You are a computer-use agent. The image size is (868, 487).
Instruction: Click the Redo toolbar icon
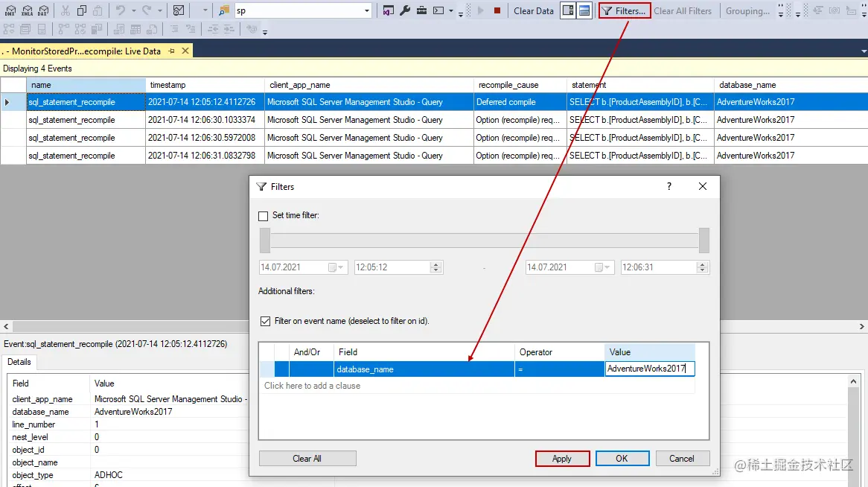click(x=146, y=10)
